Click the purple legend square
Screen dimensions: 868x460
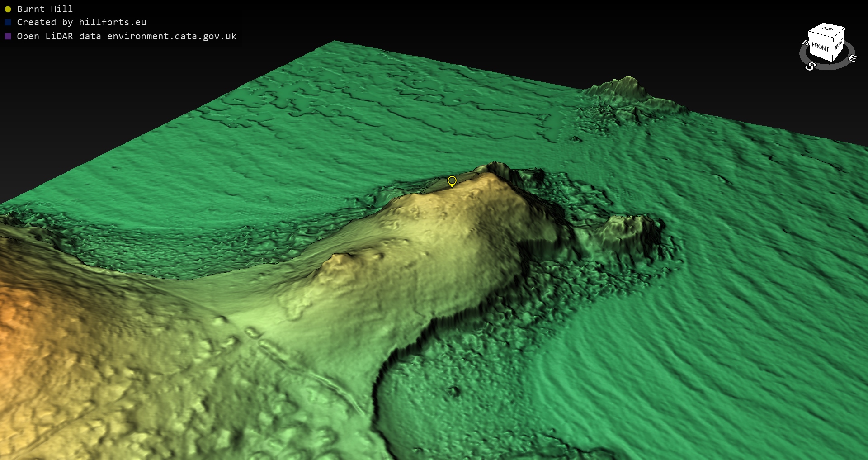tap(8, 36)
